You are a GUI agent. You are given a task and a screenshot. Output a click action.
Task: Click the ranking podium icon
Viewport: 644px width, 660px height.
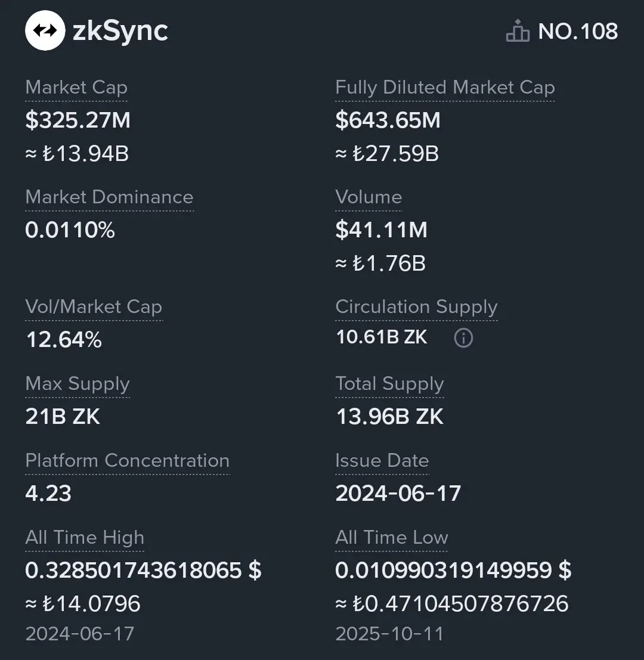tap(518, 31)
